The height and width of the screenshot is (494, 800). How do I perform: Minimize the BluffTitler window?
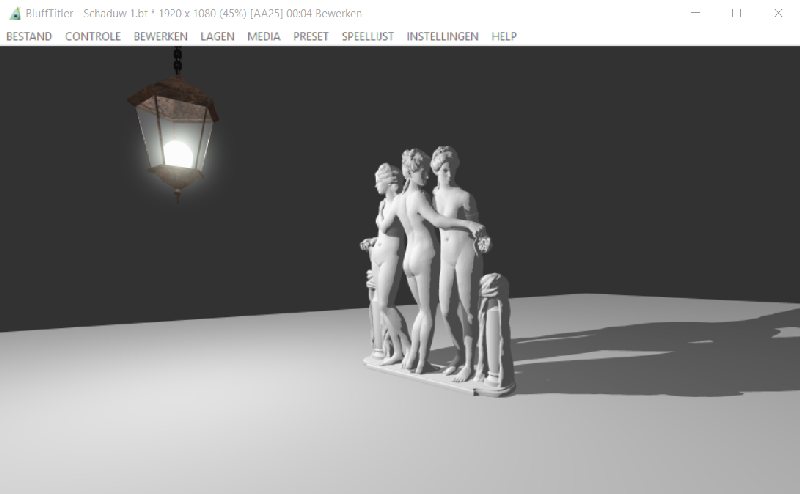[690, 13]
